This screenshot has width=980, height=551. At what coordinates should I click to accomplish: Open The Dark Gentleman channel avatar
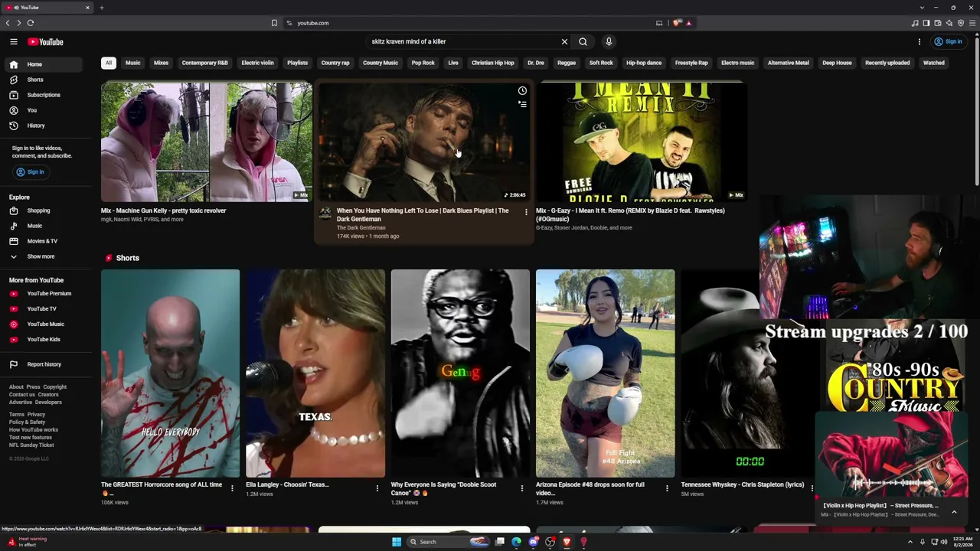click(x=325, y=214)
